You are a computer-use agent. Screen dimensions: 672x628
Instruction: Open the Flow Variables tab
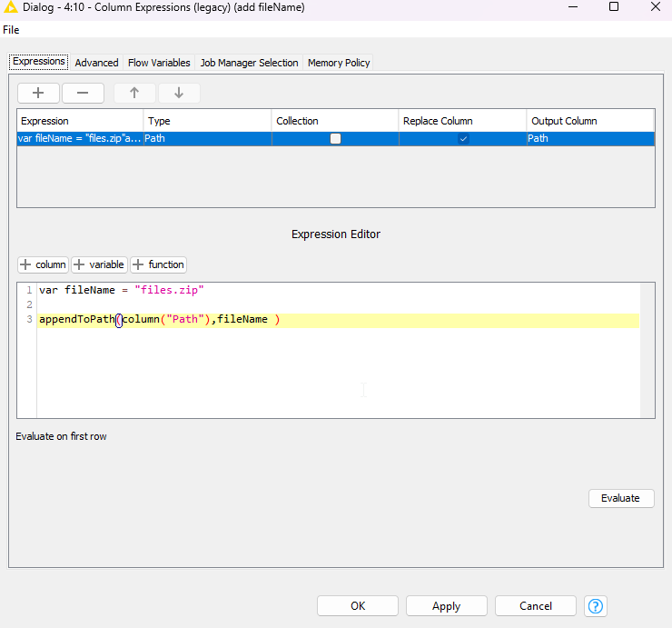pyautogui.click(x=159, y=63)
